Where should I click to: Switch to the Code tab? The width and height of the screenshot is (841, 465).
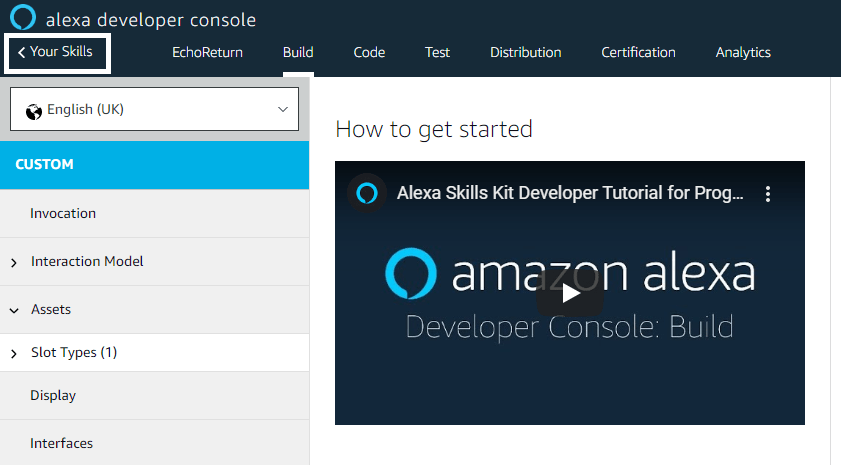coord(369,53)
